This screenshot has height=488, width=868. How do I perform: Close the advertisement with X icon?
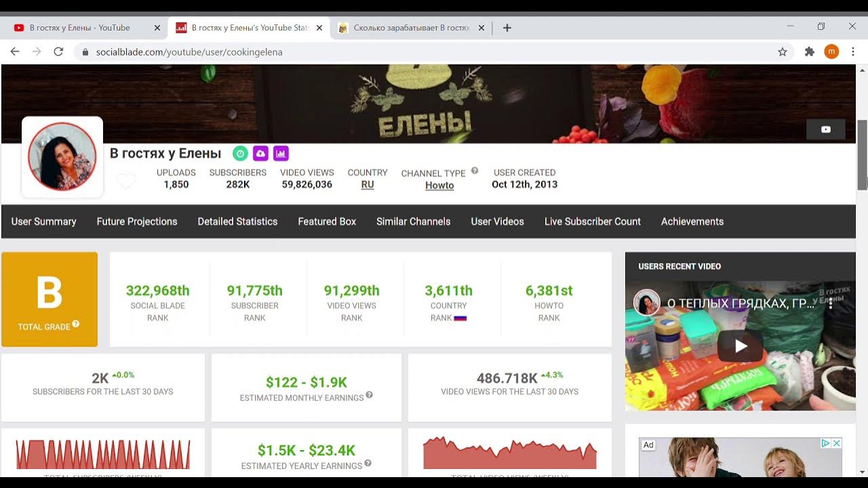pos(837,443)
